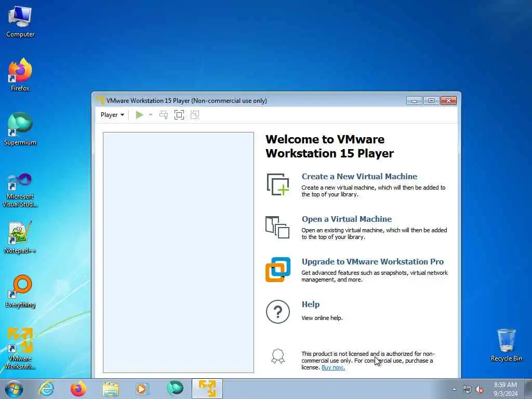Click the question mark Help icon

[x=278, y=312]
